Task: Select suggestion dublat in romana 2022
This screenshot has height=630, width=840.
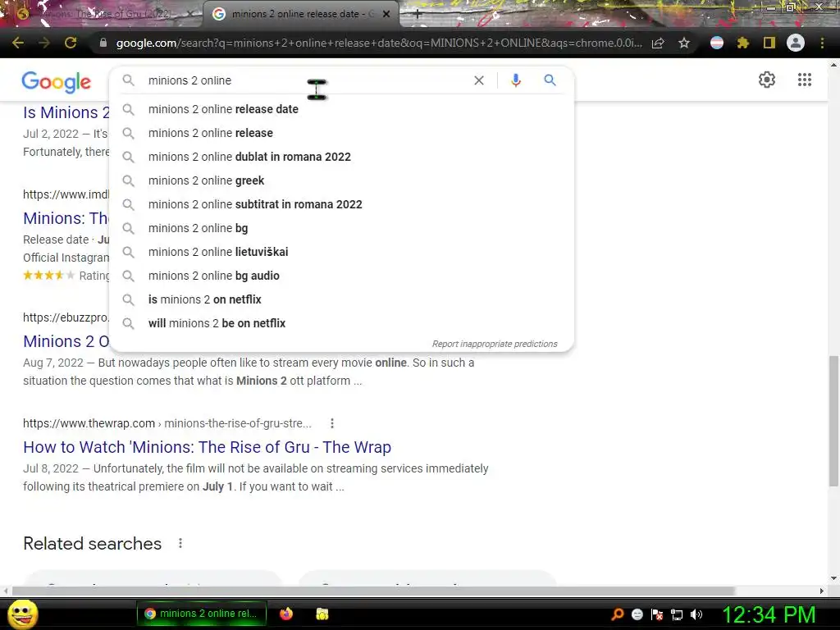Action: click(x=341, y=157)
